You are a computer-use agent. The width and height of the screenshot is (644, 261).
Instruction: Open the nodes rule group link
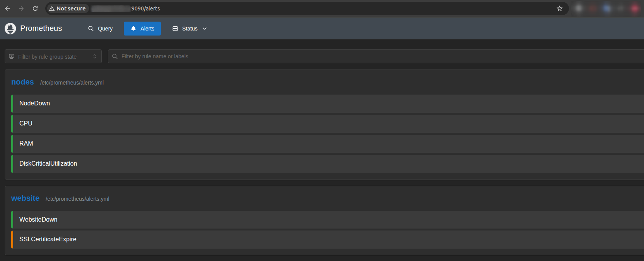pyautogui.click(x=22, y=82)
